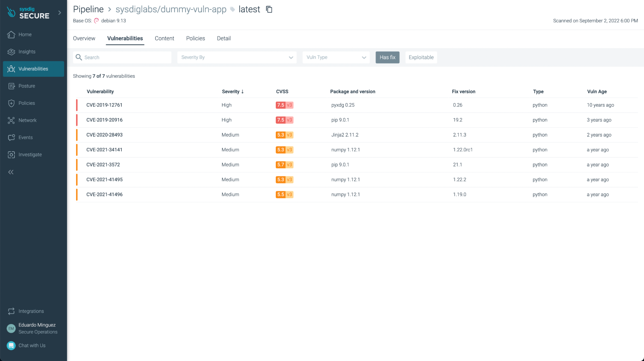
Task: Navigate to Investigate section
Action: (30, 154)
